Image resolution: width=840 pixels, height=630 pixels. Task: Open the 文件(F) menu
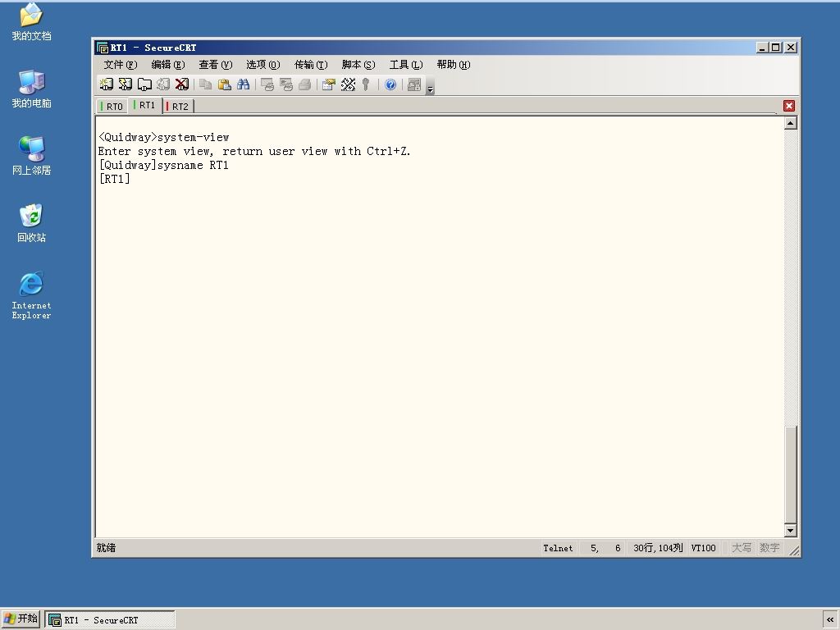[121, 65]
